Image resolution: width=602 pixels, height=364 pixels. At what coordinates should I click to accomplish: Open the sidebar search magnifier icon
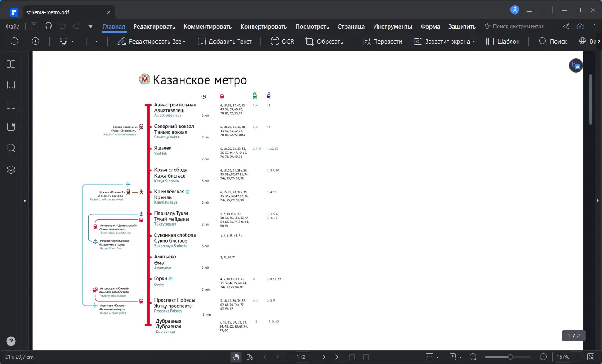[11, 148]
